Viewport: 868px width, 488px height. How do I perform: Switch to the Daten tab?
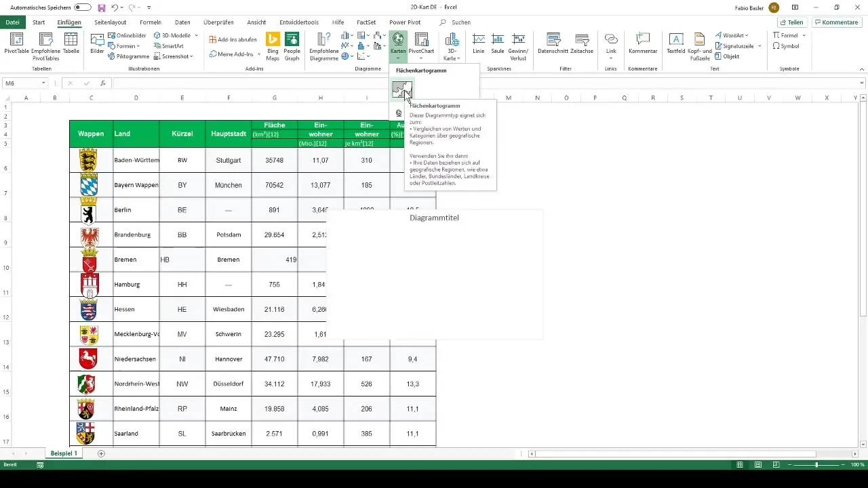[182, 22]
